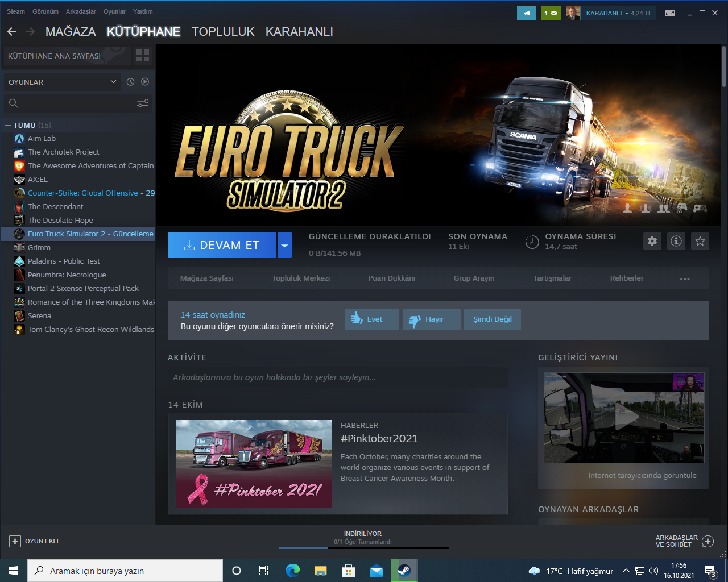The image size is (728, 582).
Task: Add Euro Truck Simulator 2 to favorites star
Action: [x=700, y=241]
